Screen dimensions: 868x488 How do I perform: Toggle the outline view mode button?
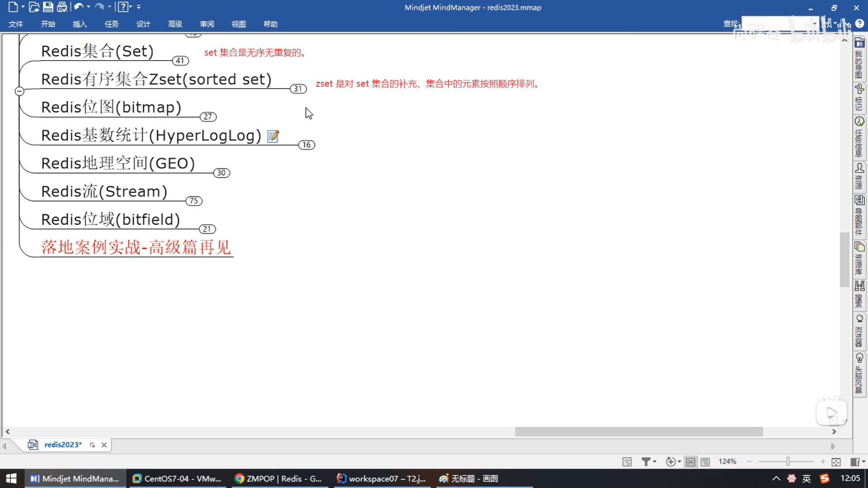click(x=705, y=461)
